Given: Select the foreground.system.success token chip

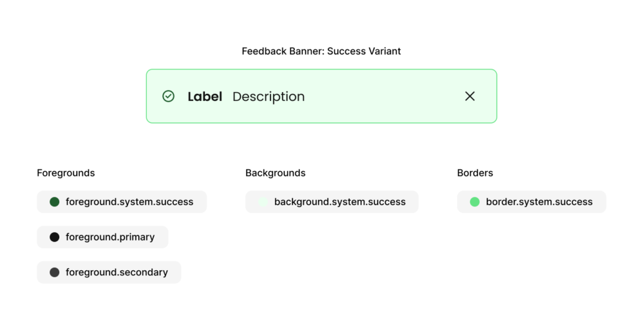Looking at the screenshot, I should click(122, 202).
